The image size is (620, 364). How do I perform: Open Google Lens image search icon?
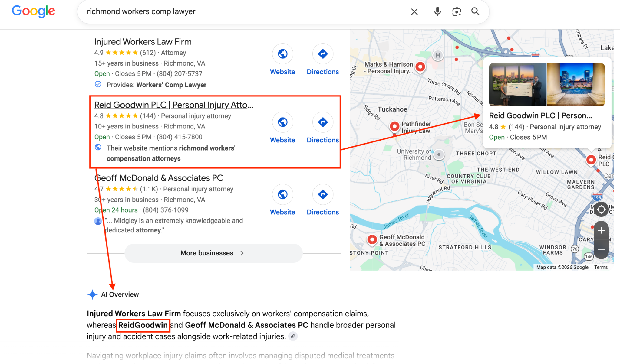[x=457, y=12]
